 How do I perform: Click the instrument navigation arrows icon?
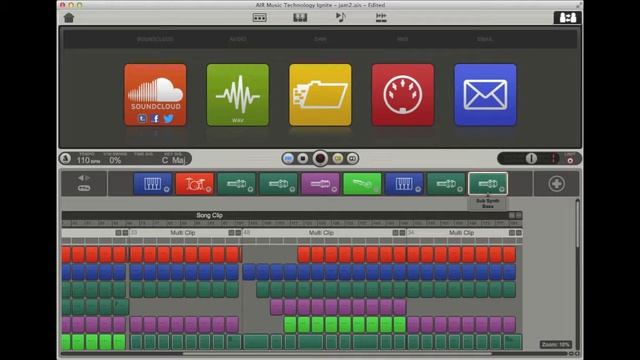84,178
